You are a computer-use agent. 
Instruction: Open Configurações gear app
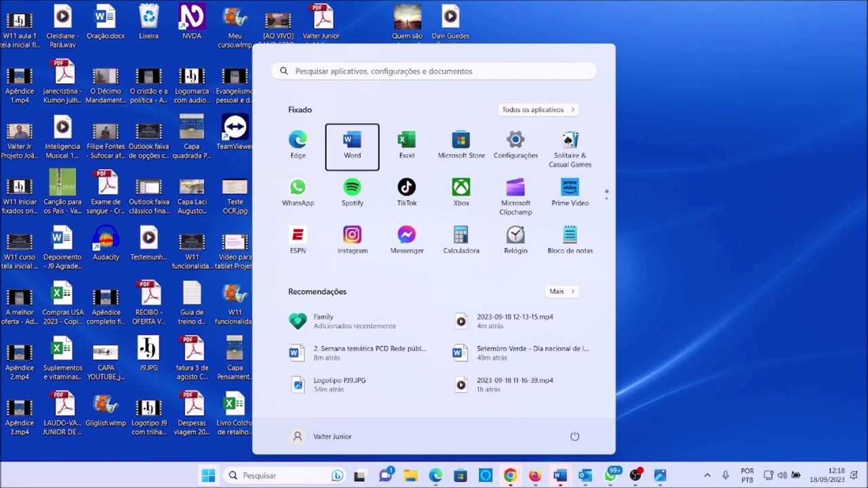515,146
